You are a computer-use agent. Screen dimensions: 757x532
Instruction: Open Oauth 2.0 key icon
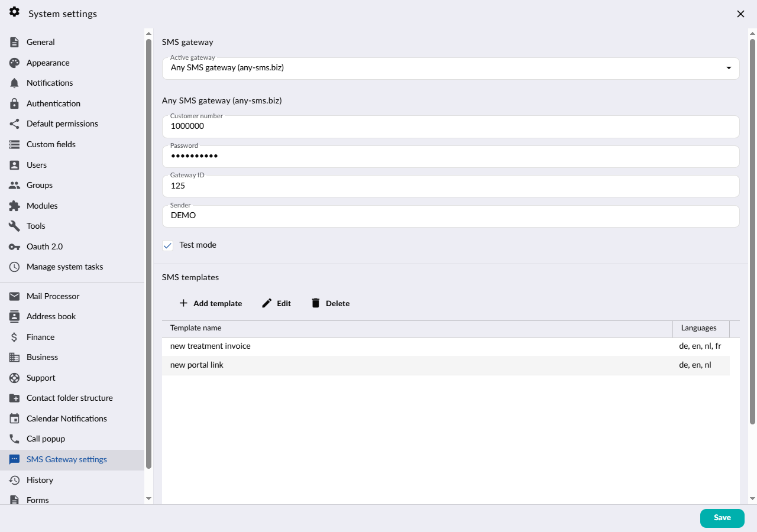coord(14,246)
